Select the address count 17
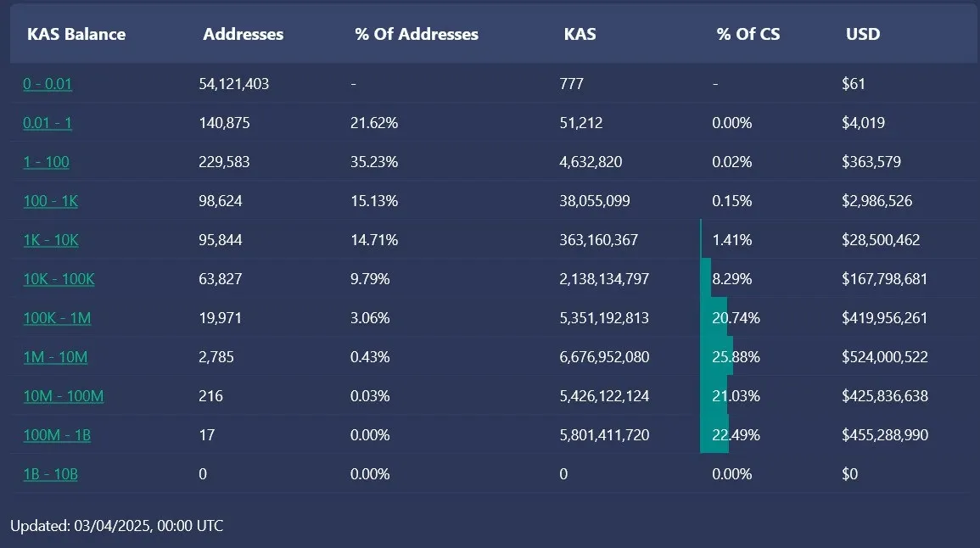 tap(207, 435)
